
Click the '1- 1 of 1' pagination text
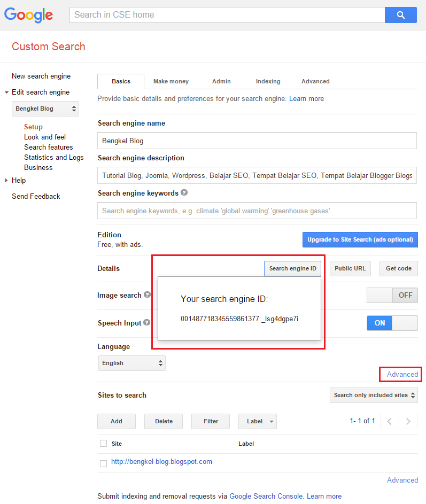pos(362,421)
